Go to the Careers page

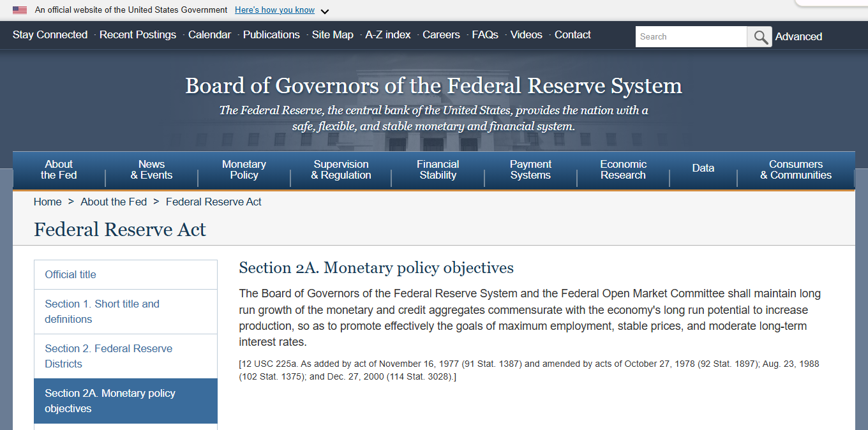[441, 34]
